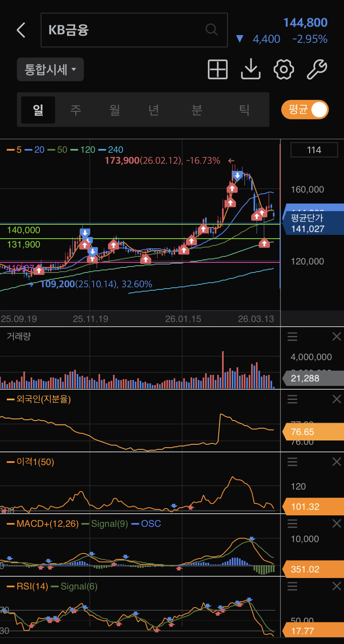Tap the 외국인(지분율) indicator label
Viewport: 344px width, 644px height.
point(39,399)
